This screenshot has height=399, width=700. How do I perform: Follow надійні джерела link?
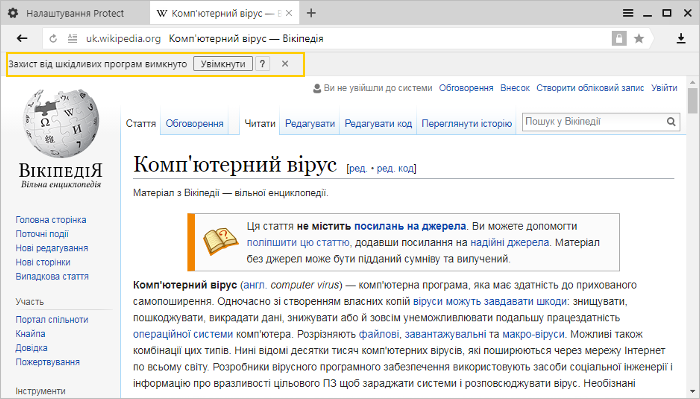[x=510, y=243]
